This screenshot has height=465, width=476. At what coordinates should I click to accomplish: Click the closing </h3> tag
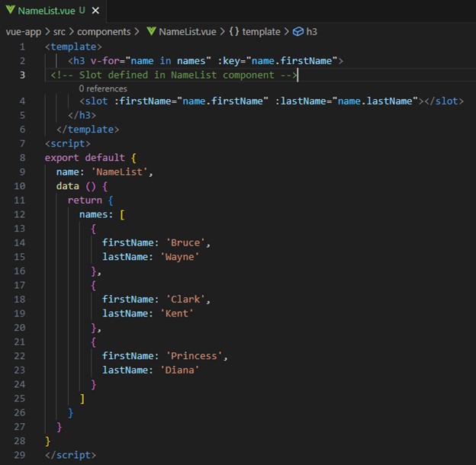(x=82, y=115)
